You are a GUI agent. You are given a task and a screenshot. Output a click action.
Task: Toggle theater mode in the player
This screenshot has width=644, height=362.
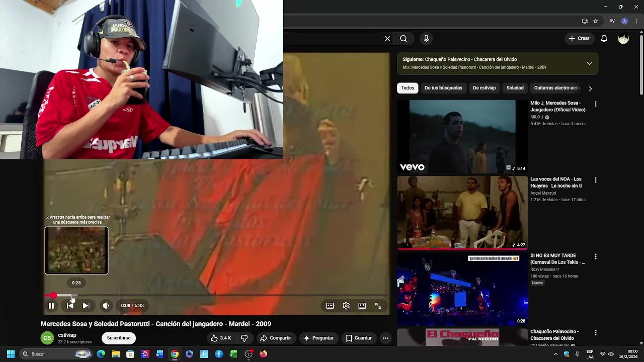coord(362,306)
